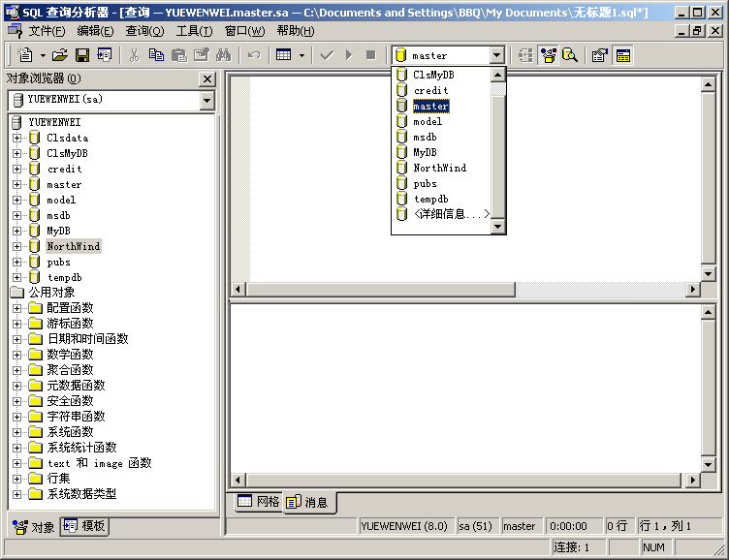This screenshot has height=560, width=729.
Task: Switch to the 网格 results tab
Action: (259, 502)
